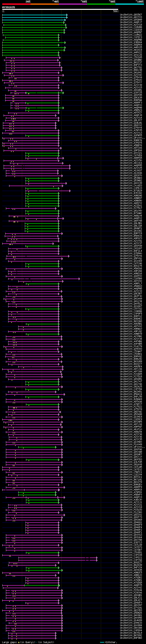Image resolution: width=146 pixels, height=644 pixels.
Task: Click the long purple alignment bar for UniRef100_C0PGI1
Action: click(x=58, y=557)
